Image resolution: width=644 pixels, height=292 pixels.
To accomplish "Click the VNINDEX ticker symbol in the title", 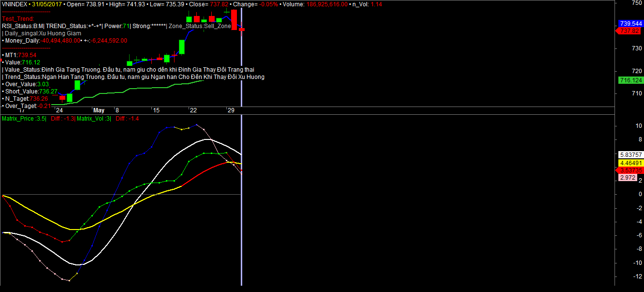I will coord(15,4).
